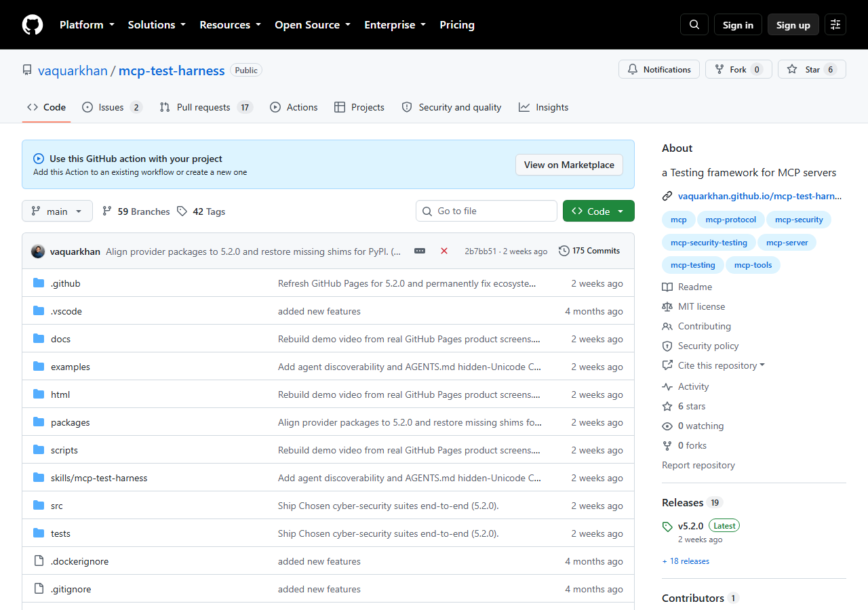Click the Sign in button
The height and width of the screenshot is (610, 868).
pos(738,25)
